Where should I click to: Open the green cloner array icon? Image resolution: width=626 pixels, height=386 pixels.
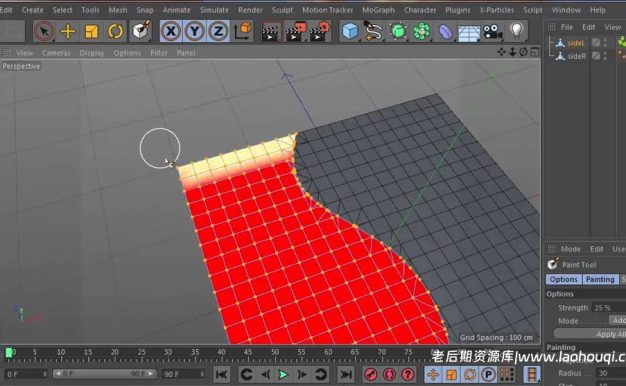pyautogui.click(x=422, y=31)
